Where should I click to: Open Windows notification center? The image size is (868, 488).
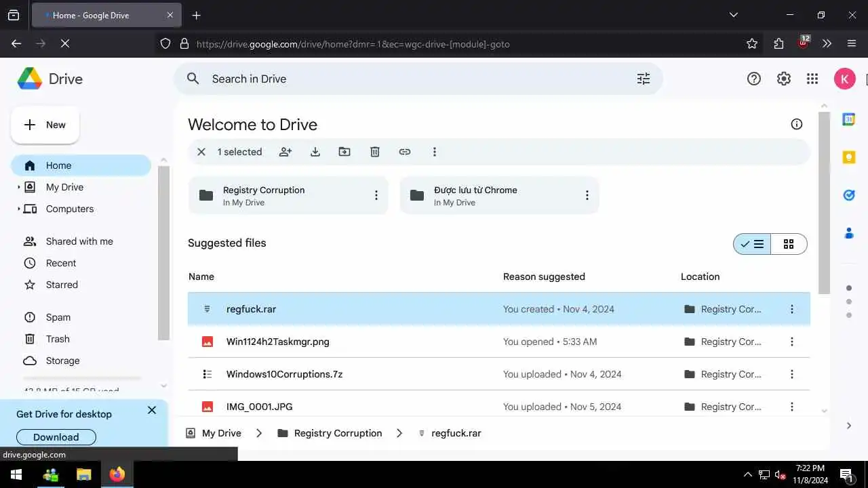(846, 474)
